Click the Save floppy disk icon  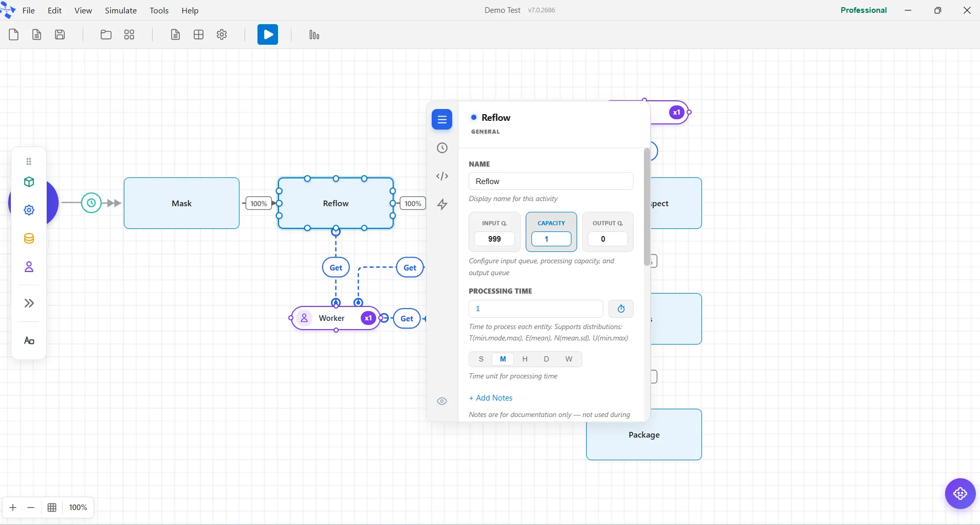pyautogui.click(x=60, y=34)
